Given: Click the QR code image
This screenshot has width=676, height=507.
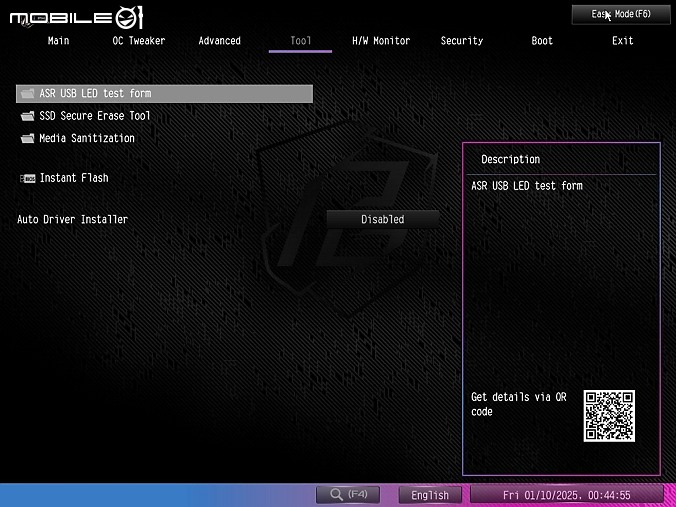Looking at the screenshot, I should (x=609, y=416).
